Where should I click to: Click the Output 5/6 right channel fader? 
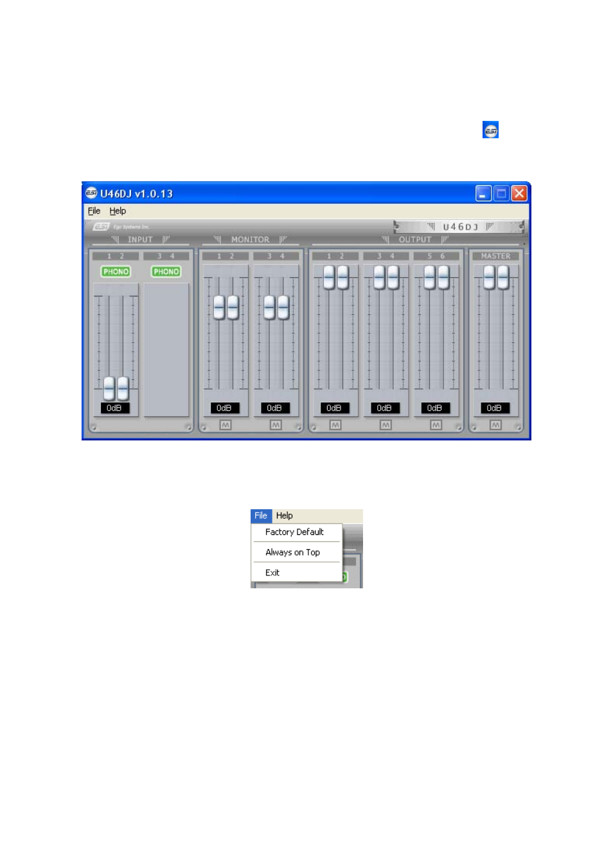443,277
